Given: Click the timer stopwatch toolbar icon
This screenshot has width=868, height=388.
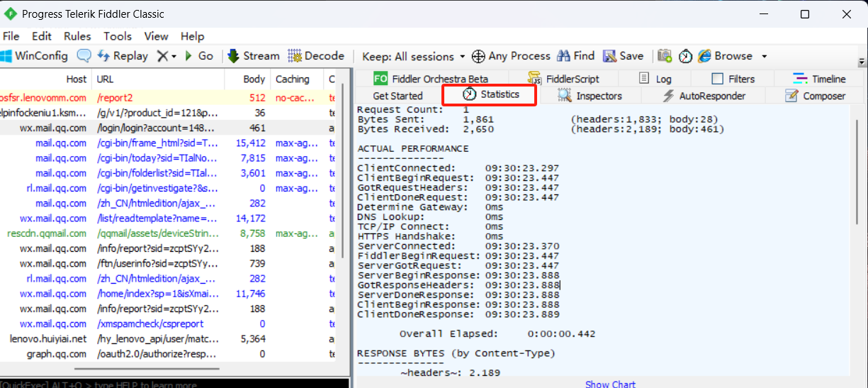Looking at the screenshot, I should point(685,56).
